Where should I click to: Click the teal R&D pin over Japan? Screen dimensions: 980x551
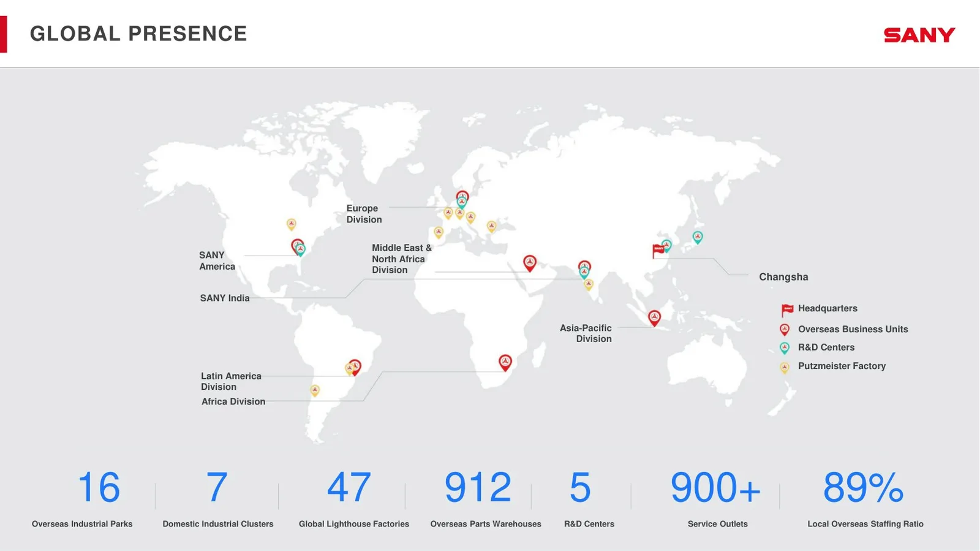pyautogui.click(x=698, y=237)
